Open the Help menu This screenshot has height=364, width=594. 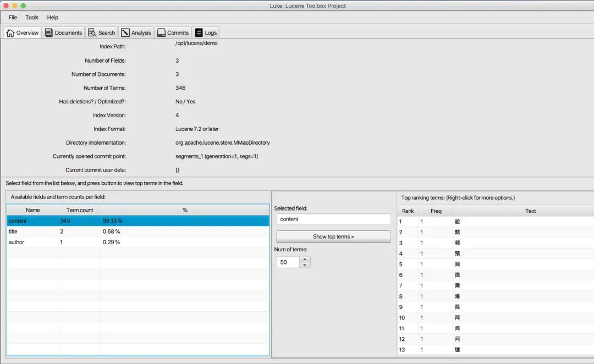tap(53, 18)
